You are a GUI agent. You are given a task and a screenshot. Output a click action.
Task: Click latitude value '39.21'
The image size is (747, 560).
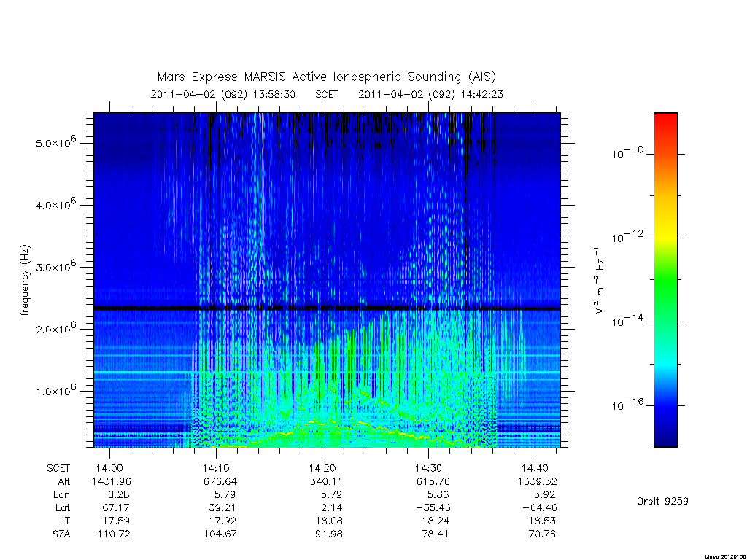[x=222, y=508]
